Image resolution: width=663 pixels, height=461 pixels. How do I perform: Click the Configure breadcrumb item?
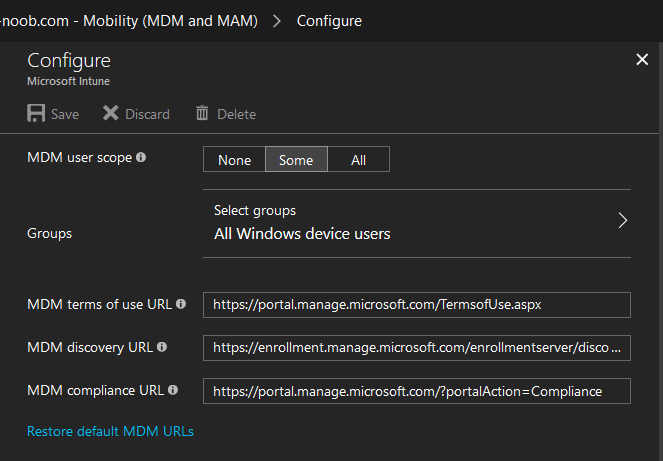coord(329,21)
